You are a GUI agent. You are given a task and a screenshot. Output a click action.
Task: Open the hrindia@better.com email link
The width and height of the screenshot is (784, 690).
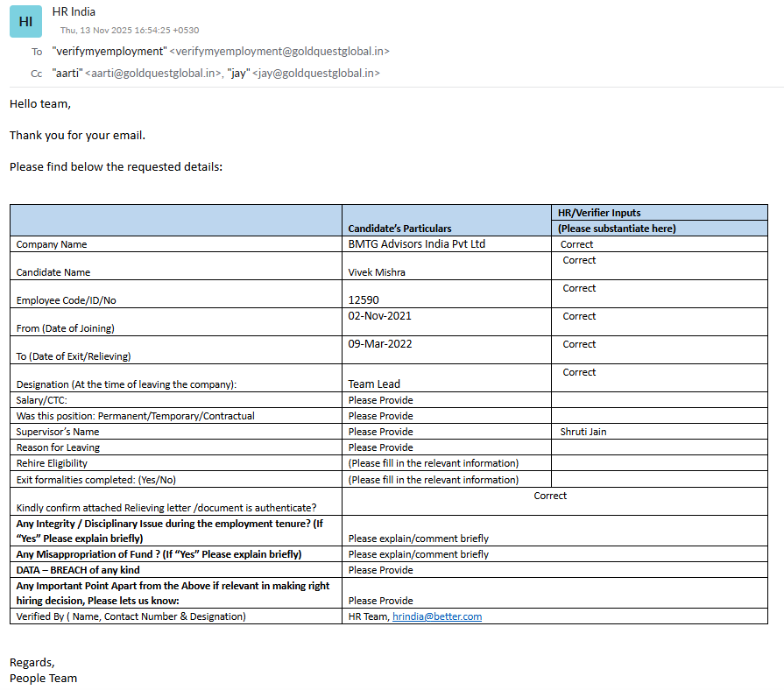(436, 616)
